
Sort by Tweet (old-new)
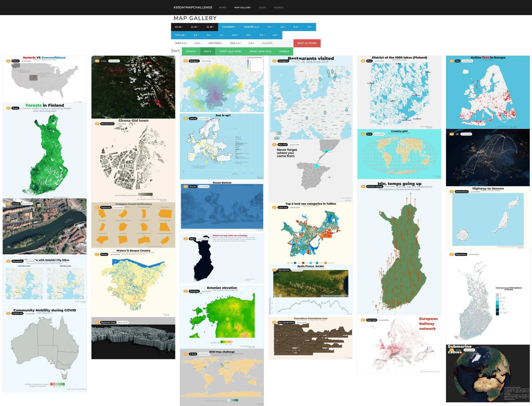pos(230,51)
